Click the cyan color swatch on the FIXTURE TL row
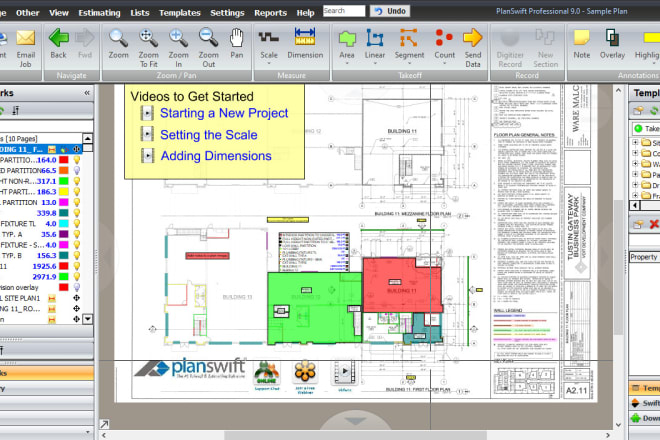Viewport: 660px width, 440px height. tap(64, 224)
